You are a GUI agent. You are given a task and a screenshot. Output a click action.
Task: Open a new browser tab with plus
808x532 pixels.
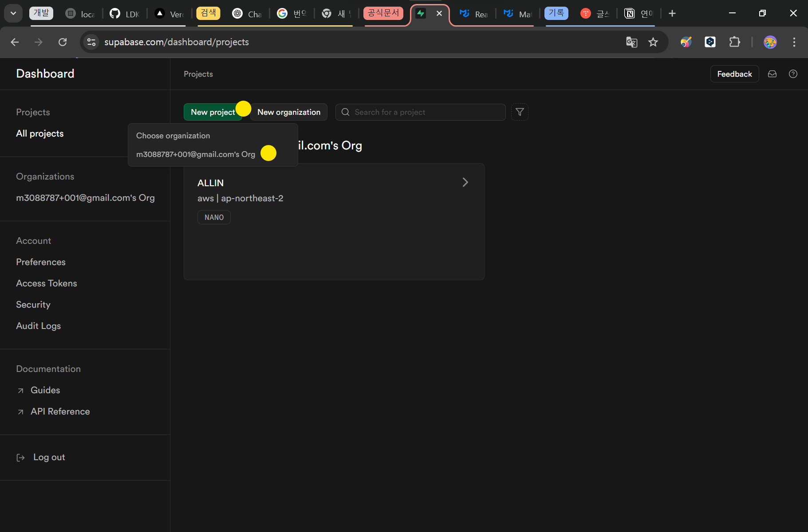(672, 13)
